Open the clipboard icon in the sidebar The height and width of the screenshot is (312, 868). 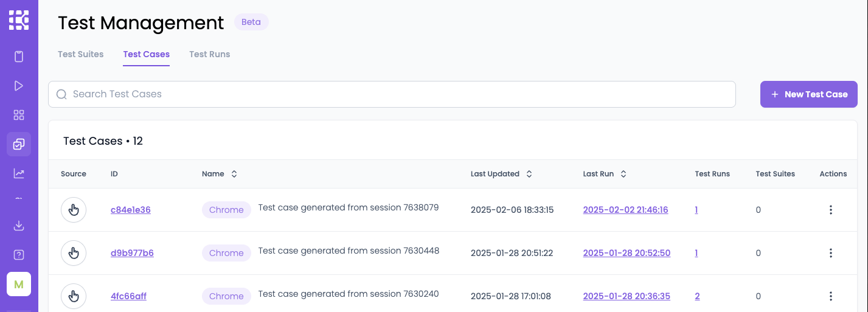pos(19,57)
